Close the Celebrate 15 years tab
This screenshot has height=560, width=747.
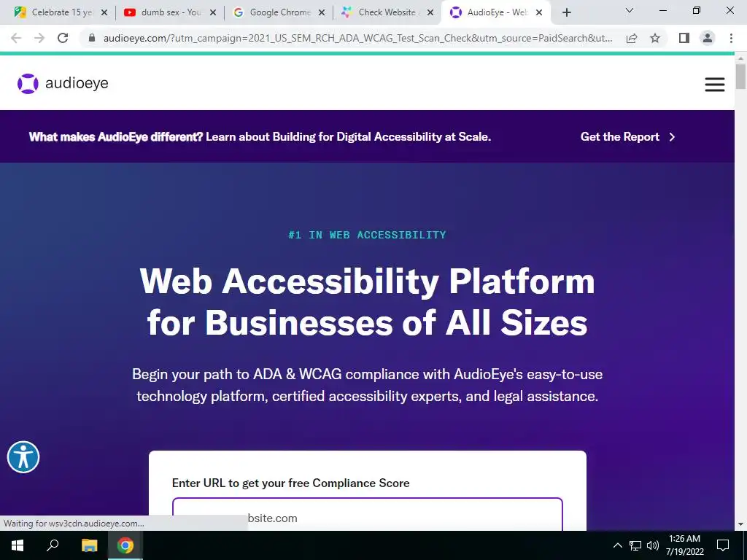click(x=104, y=12)
